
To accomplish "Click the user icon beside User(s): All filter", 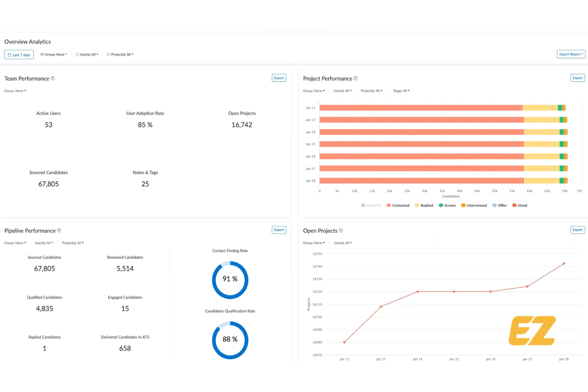I will coord(78,54).
